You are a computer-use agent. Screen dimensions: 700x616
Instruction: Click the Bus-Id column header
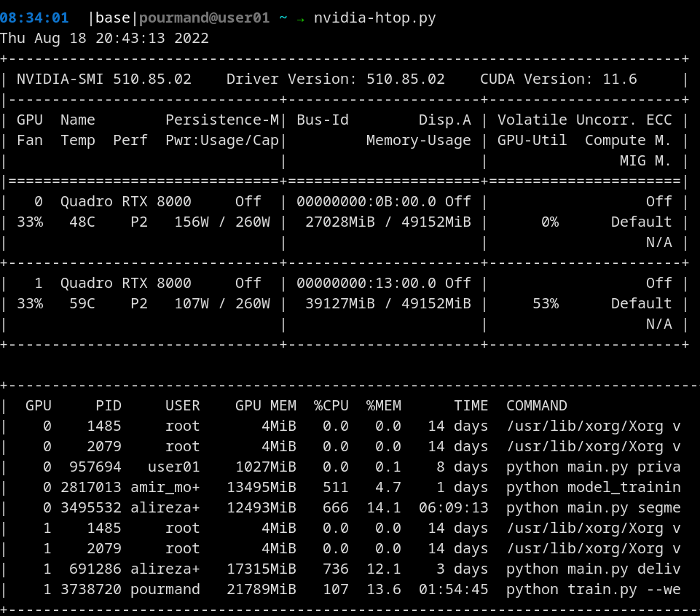tap(323, 120)
